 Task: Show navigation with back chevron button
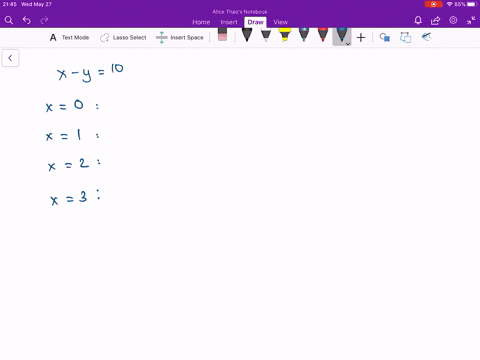tap(10, 58)
